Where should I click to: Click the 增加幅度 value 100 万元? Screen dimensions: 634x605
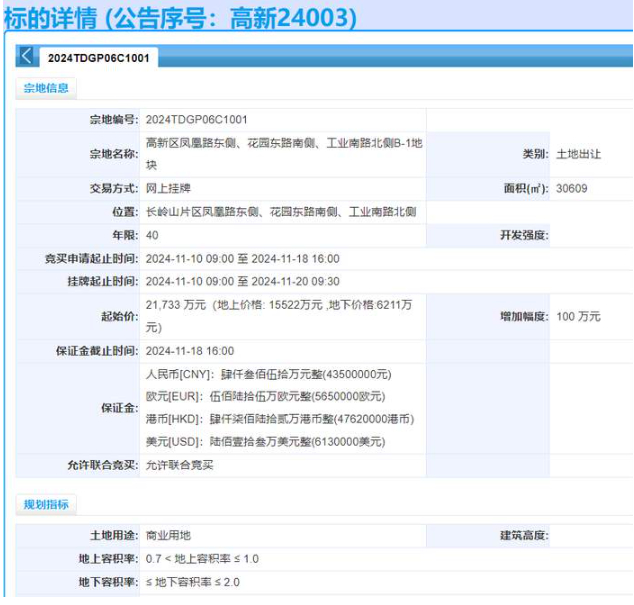(578, 316)
